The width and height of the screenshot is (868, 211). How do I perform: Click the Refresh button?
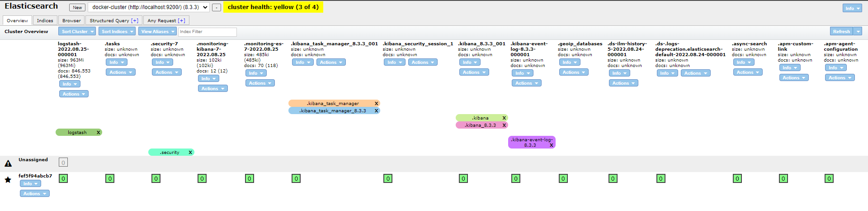pos(841,31)
